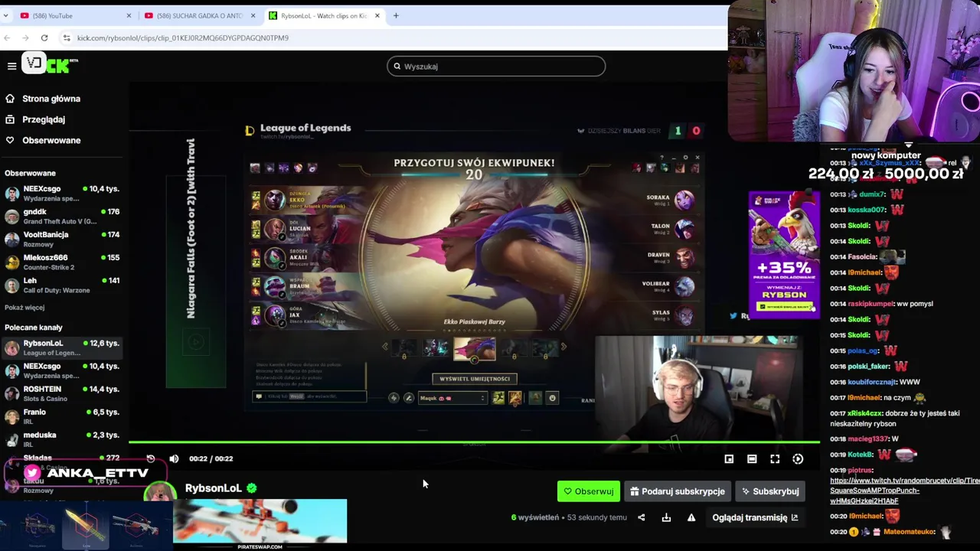The width and height of the screenshot is (980, 551).
Task: Open followed channel Miekos2666
Action: 62,262
